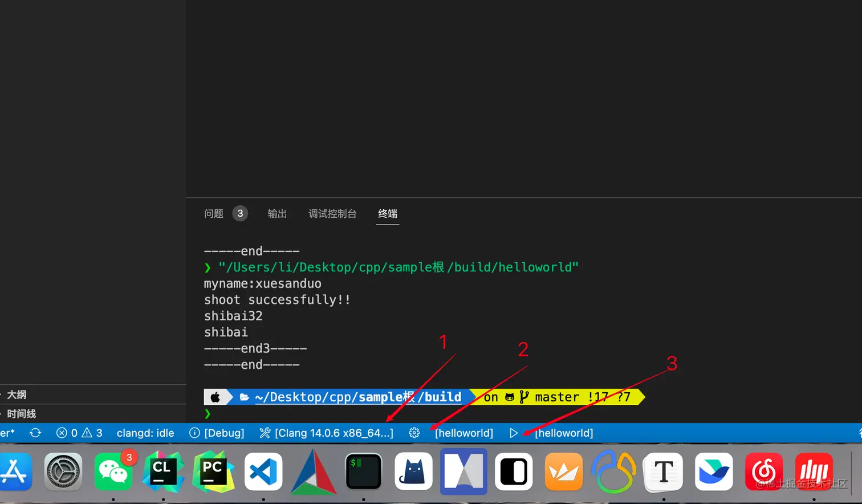
Task: Open the errors and warnings count indicator
Action: tap(79, 433)
